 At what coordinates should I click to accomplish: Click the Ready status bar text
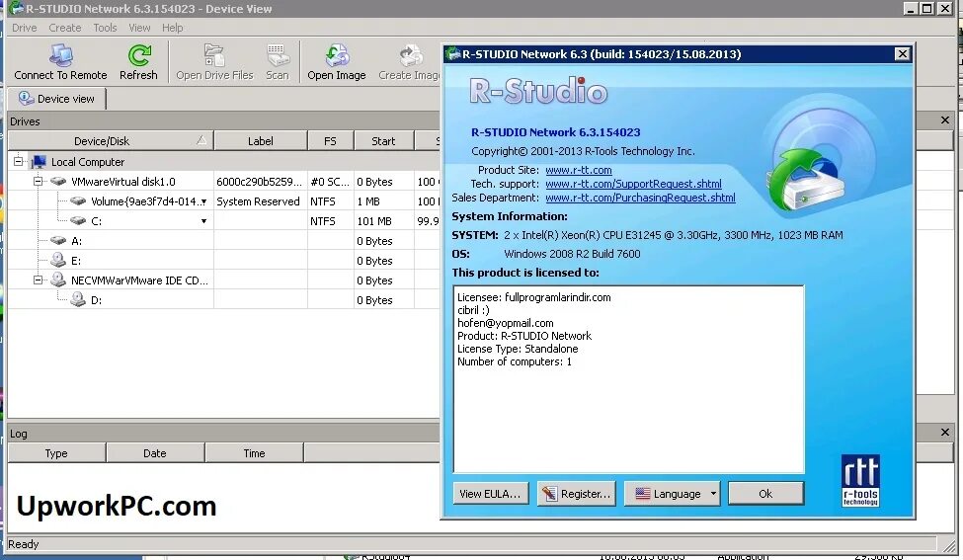point(24,544)
